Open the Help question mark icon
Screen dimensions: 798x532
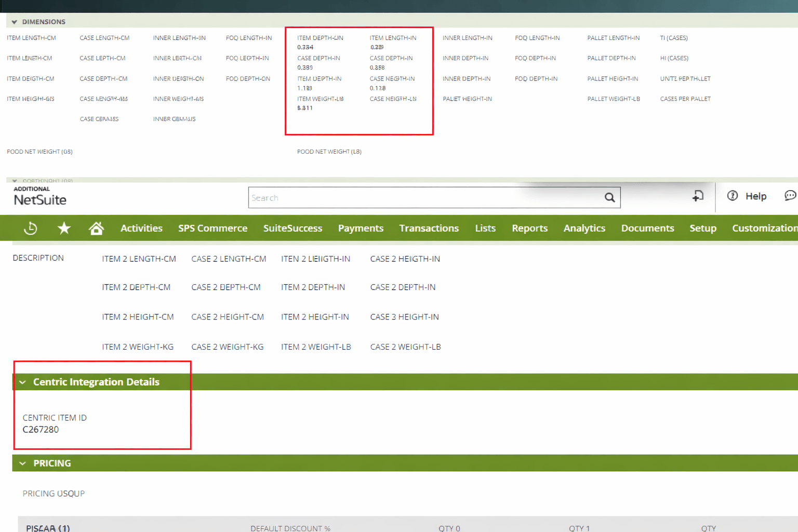coord(732,196)
